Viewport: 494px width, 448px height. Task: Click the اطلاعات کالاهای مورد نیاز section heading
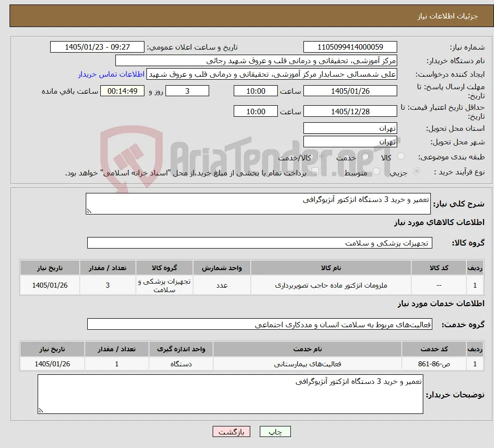439,222
